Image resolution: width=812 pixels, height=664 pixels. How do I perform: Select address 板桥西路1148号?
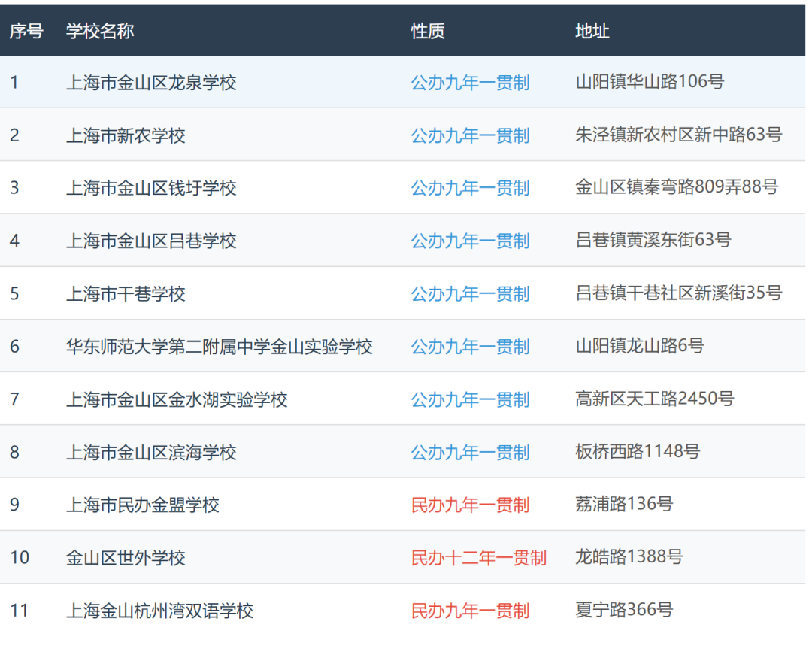638,451
